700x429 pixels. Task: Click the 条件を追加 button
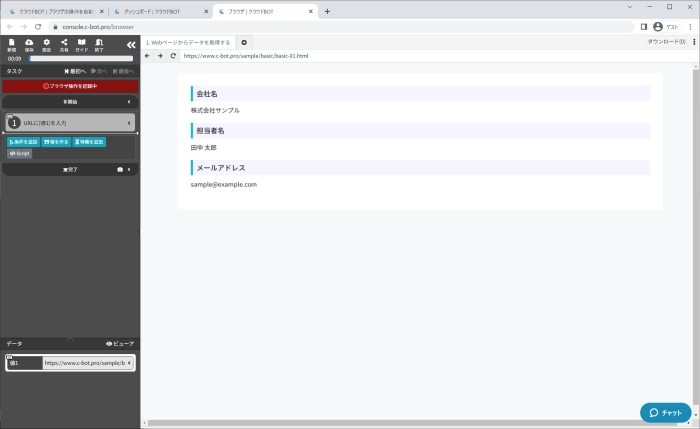(23, 142)
